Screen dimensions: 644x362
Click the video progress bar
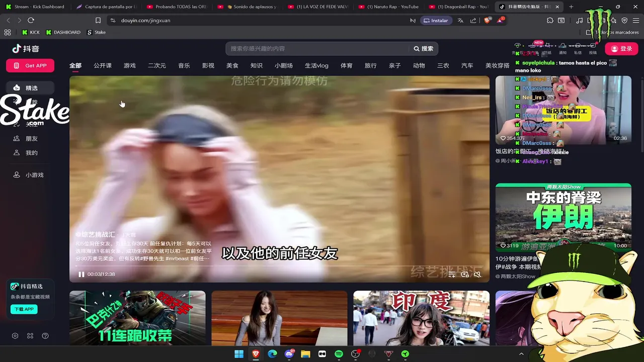[279, 266]
